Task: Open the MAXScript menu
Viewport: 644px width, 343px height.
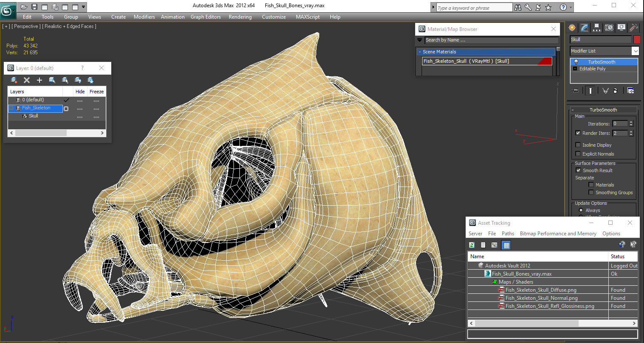Action: pos(308,17)
